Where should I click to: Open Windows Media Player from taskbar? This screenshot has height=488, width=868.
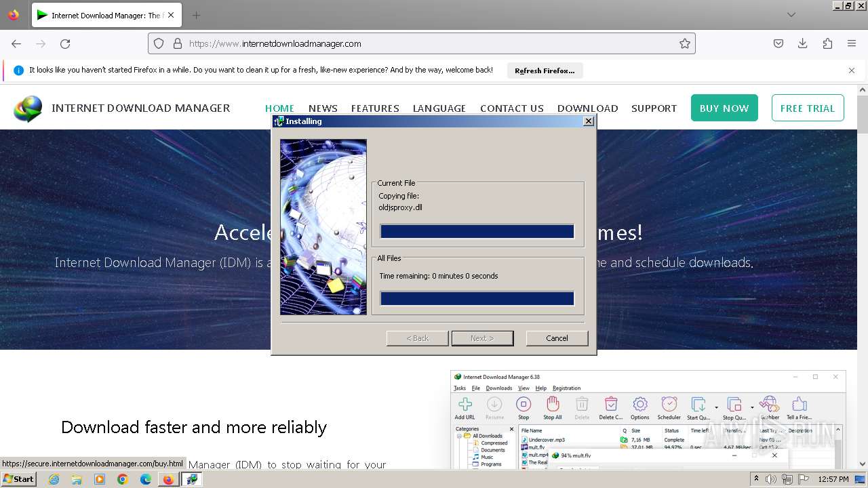coord(100,479)
